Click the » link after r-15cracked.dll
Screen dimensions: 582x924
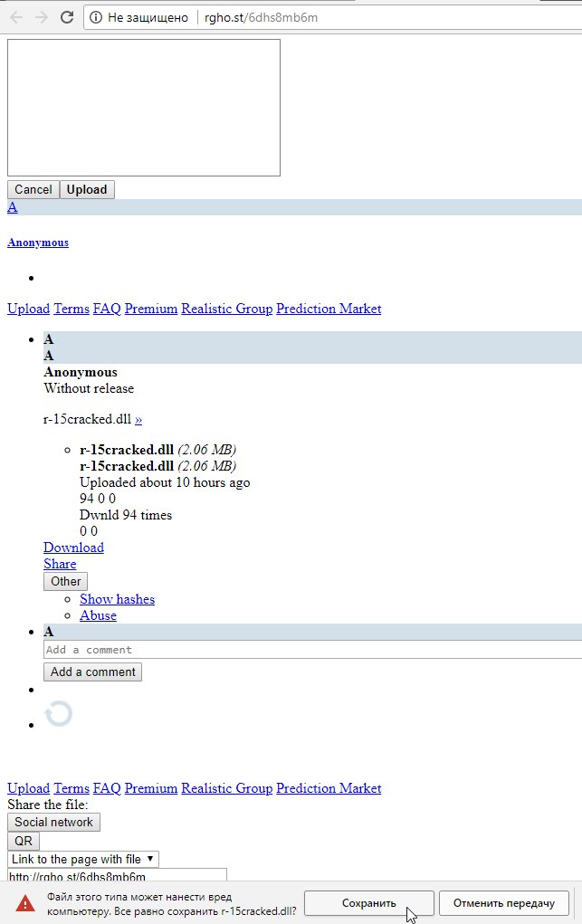(138, 420)
